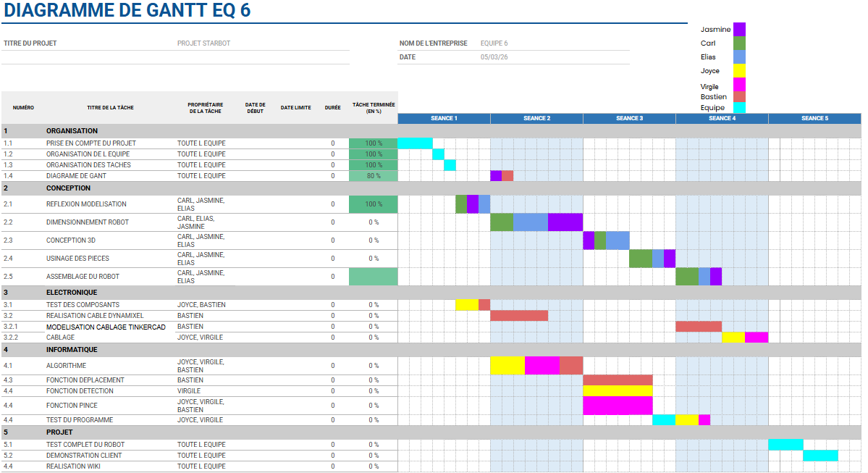The width and height of the screenshot is (868, 473).
Task: Pick the yellow Joyce legend swatch
Action: [x=739, y=70]
